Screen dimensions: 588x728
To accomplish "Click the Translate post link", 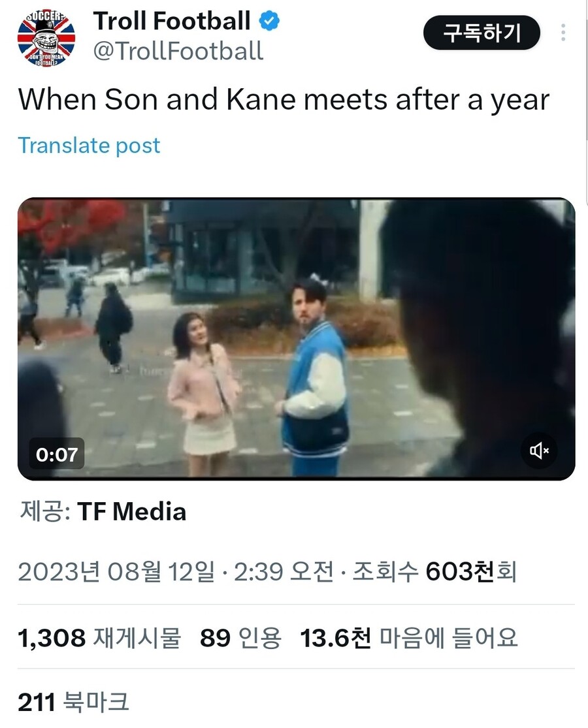I will pyautogui.click(x=89, y=145).
